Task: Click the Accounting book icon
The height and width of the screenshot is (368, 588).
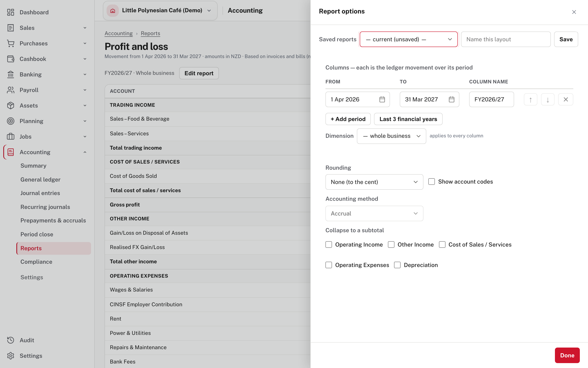Action: point(10,152)
